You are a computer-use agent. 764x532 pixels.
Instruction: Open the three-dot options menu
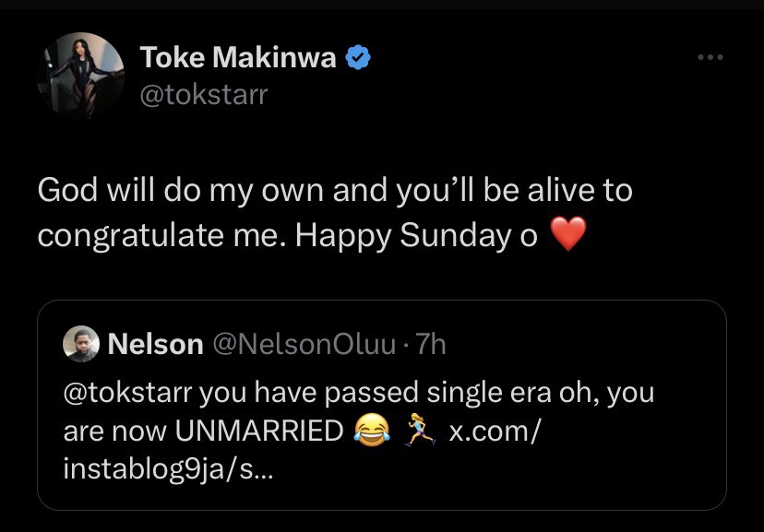pyautogui.click(x=709, y=55)
